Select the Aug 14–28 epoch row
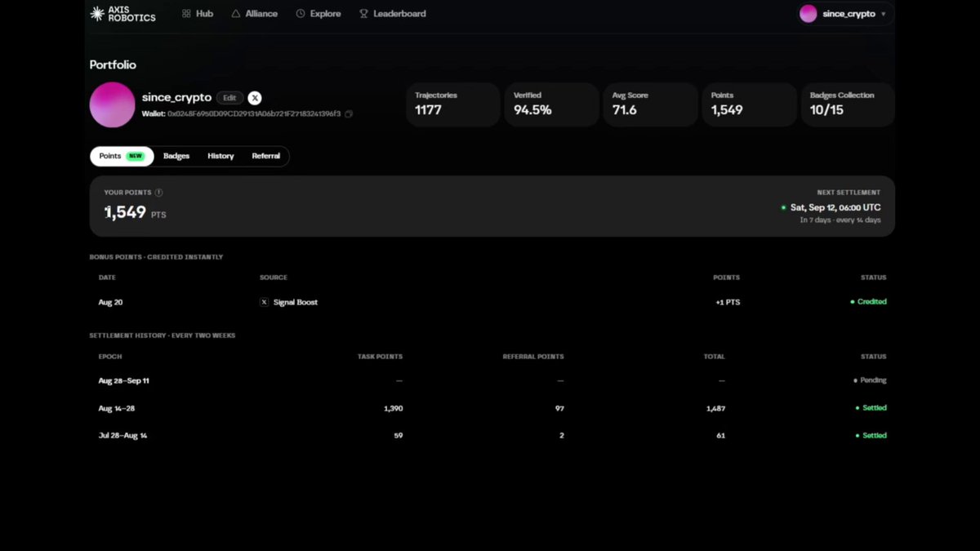 [x=492, y=408]
